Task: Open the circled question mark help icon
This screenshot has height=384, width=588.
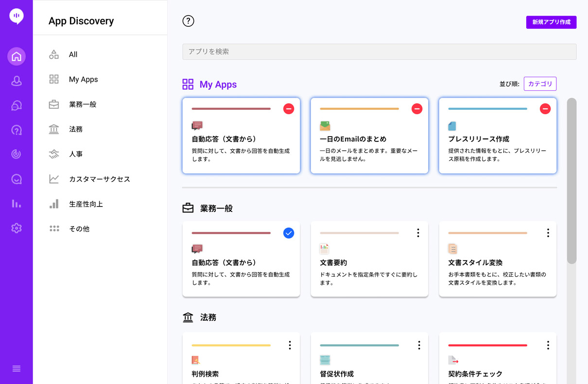Action: click(x=188, y=21)
